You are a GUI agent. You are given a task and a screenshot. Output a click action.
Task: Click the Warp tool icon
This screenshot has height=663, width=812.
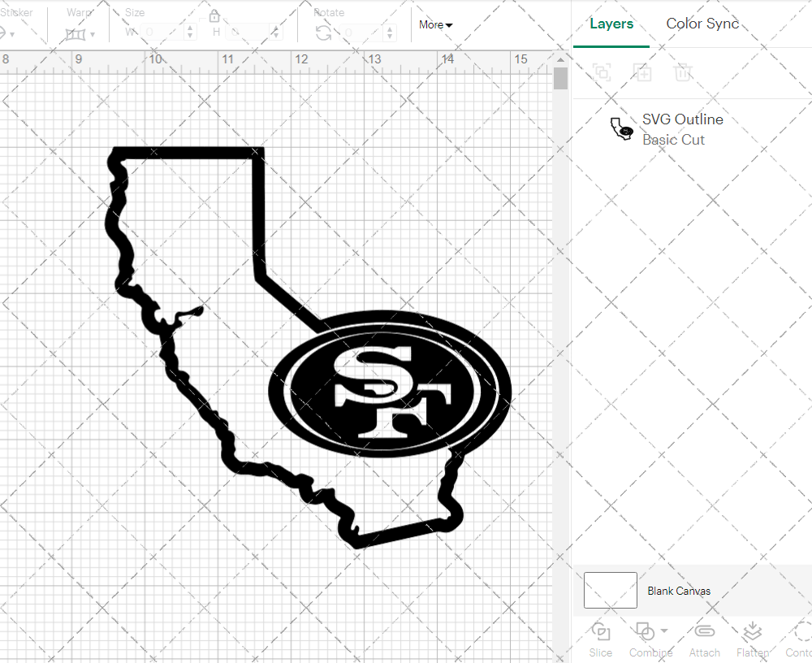point(75,35)
